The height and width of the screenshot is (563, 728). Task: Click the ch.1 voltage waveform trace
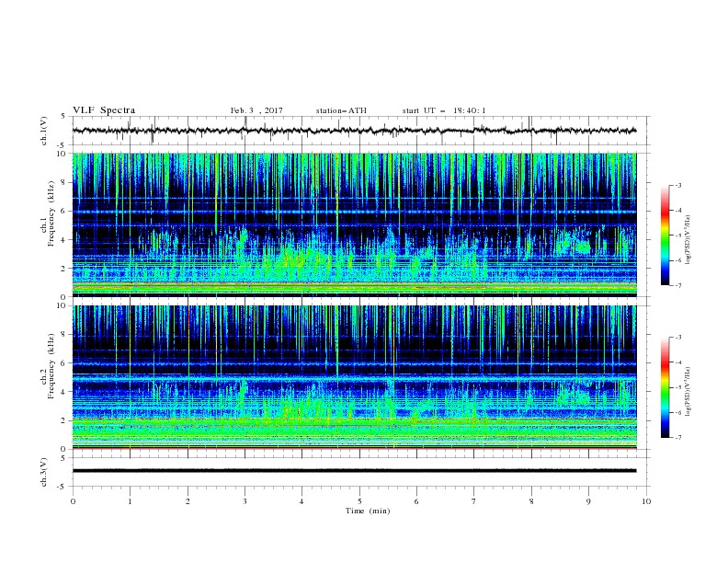(x=354, y=131)
